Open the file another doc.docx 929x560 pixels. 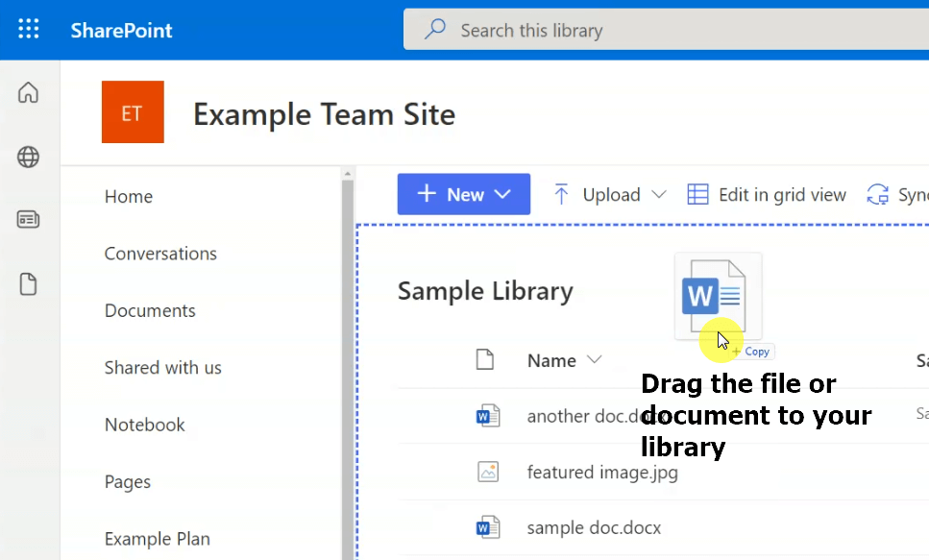pos(596,416)
